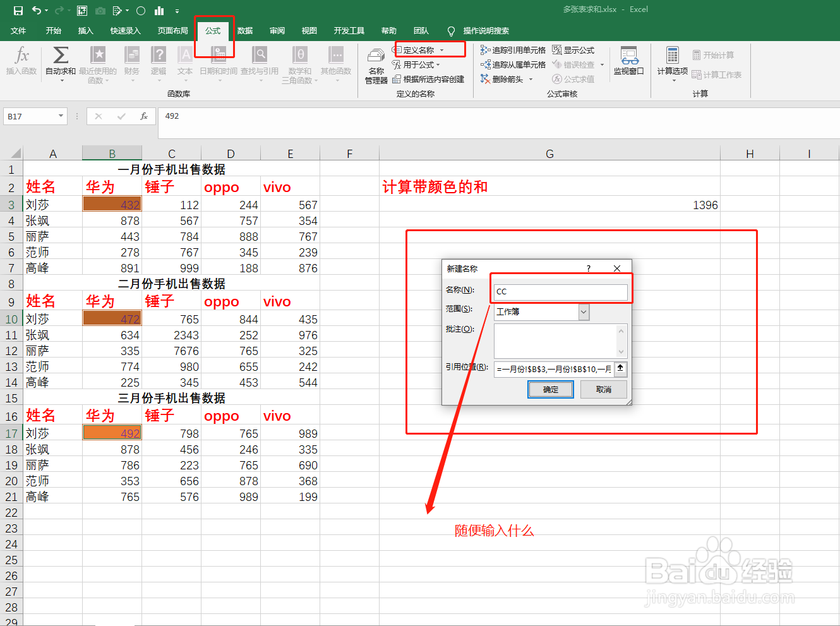Click the orange highlighted cell B3
Viewport: 840px width, 626px height.
click(x=112, y=204)
